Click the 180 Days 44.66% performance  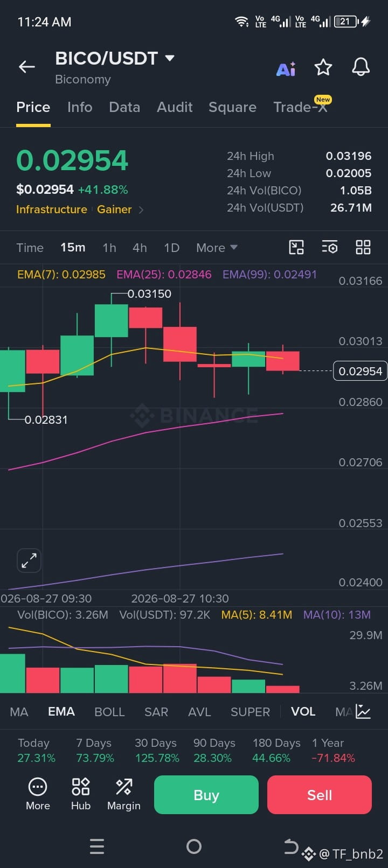276,751
